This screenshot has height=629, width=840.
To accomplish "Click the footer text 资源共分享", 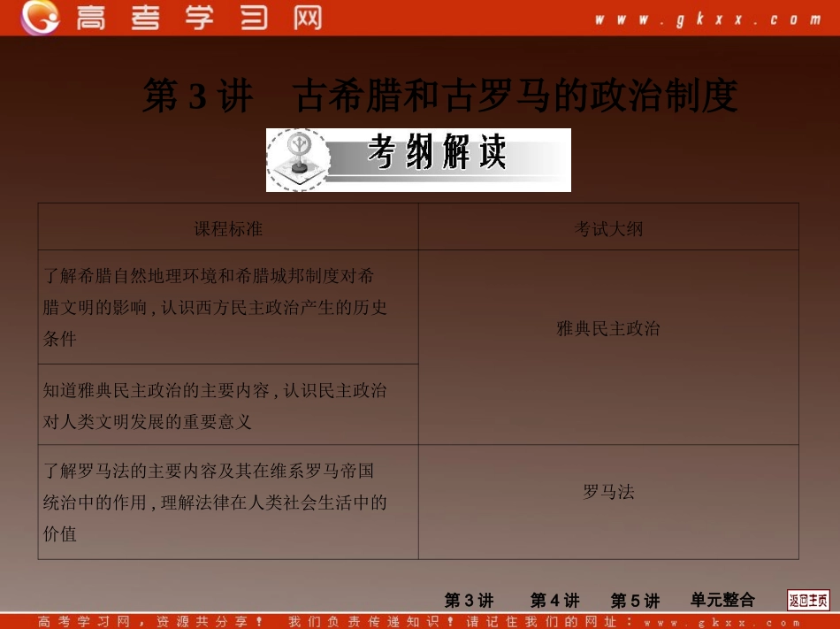I will pos(210,622).
